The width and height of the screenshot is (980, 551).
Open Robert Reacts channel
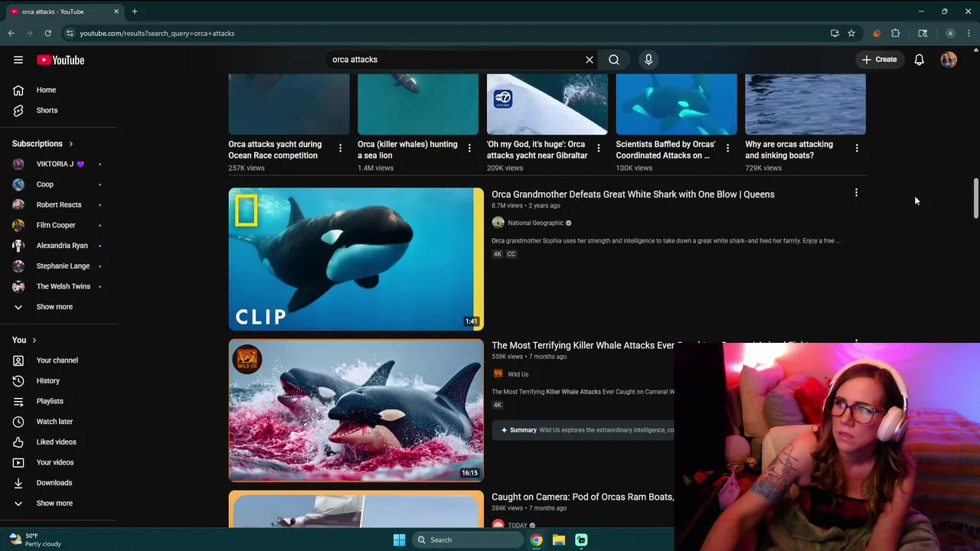[58, 205]
